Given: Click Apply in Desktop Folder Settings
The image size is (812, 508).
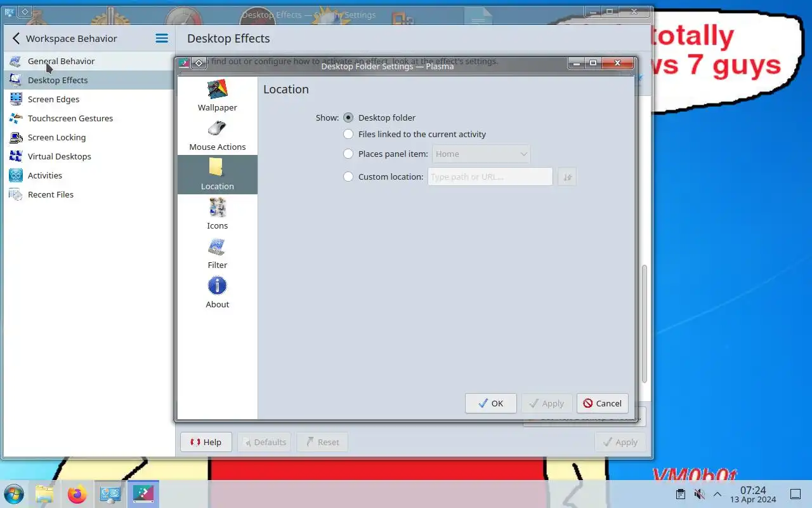Looking at the screenshot, I should point(547,403).
